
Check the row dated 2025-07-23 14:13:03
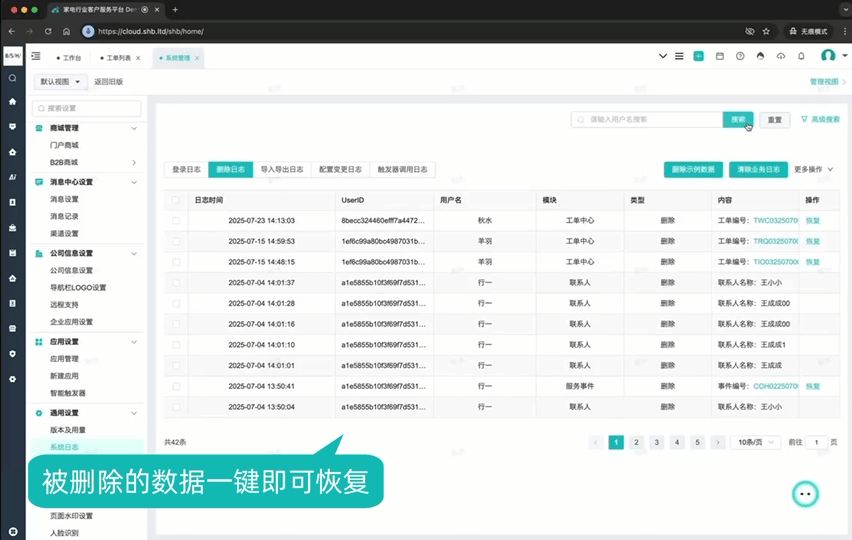pyautogui.click(x=176, y=220)
